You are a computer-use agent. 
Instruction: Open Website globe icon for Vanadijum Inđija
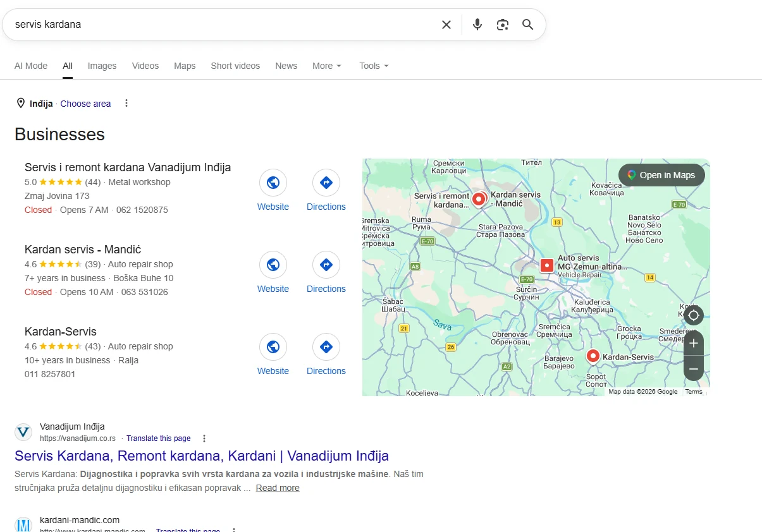click(x=273, y=183)
